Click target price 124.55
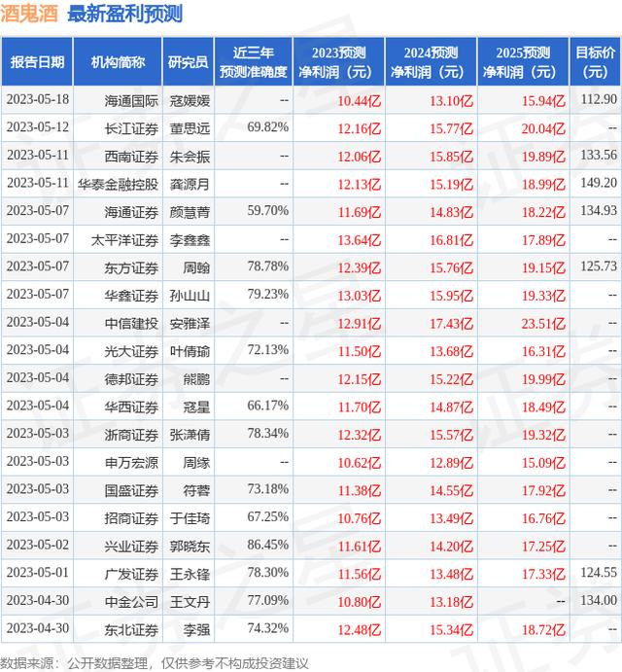Viewport: 622px width, 672px height. 599,573
